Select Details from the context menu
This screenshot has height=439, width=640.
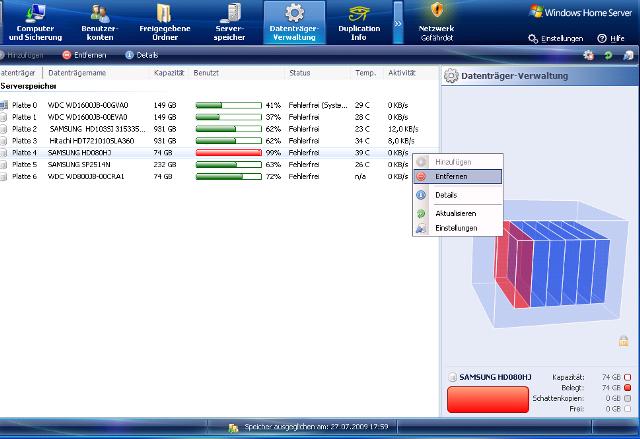pos(446,195)
